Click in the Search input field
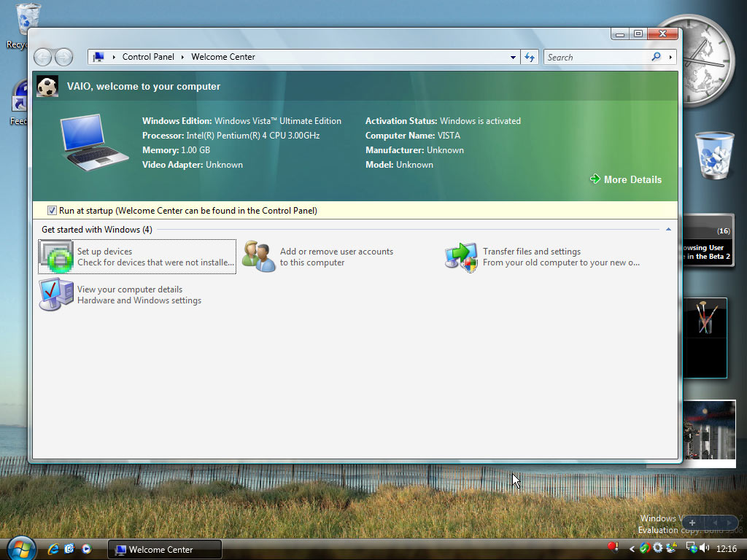The image size is (747, 560). (597, 57)
